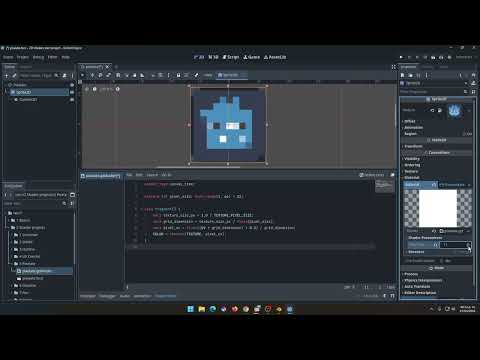Click the FileSystem sort files icon
480x360 pixels.
point(72,203)
